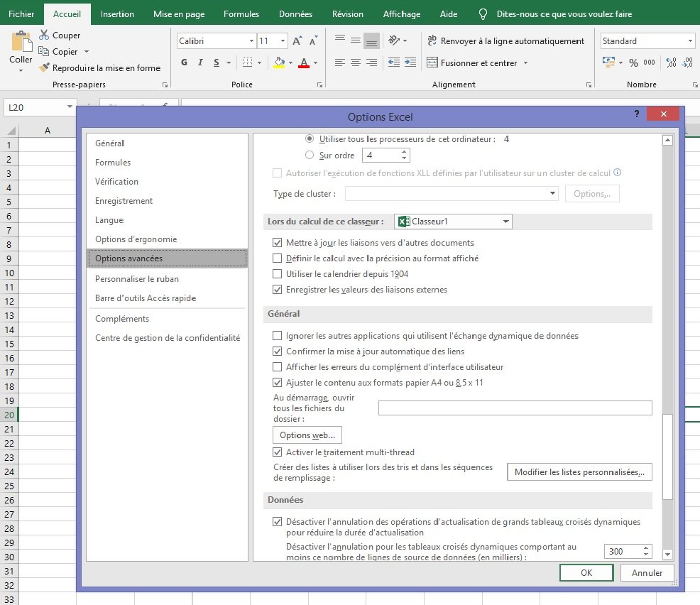Align text left icon
Viewport: 700px width, 605px height.
(x=340, y=62)
